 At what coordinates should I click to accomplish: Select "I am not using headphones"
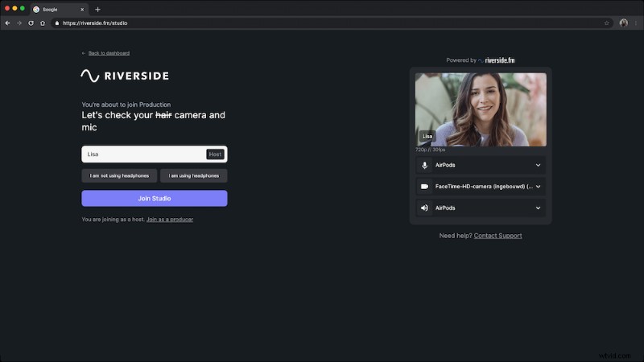click(118, 175)
